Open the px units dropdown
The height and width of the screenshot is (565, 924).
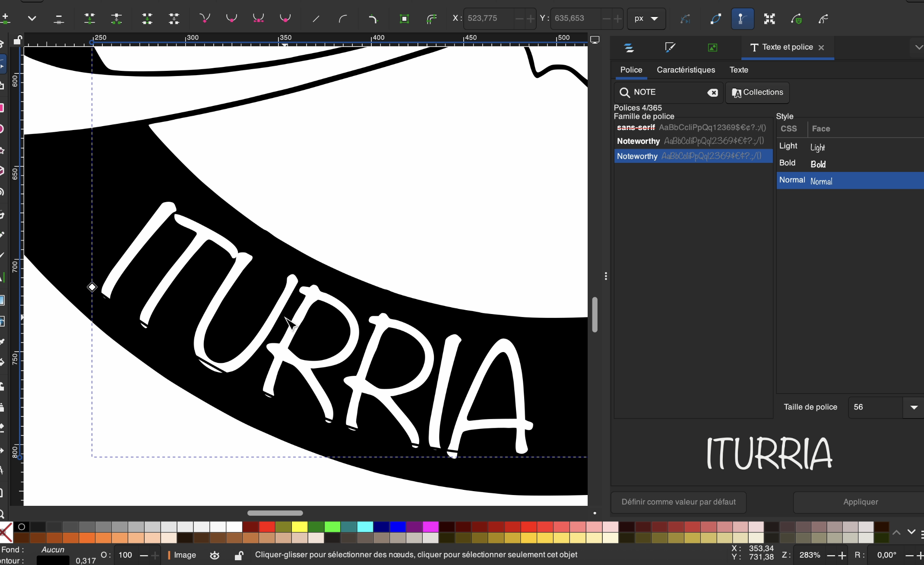(x=646, y=19)
